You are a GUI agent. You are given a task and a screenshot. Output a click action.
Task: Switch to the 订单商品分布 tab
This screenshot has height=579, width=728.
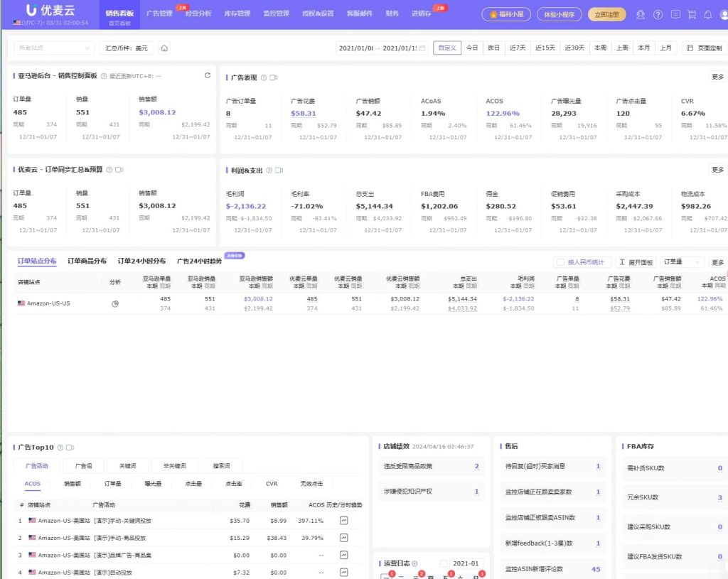pyautogui.click(x=87, y=261)
